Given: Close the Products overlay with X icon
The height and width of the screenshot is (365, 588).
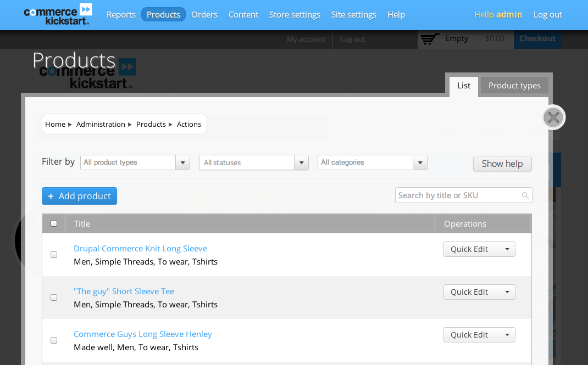Looking at the screenshot, I should (x=553, y=117).
